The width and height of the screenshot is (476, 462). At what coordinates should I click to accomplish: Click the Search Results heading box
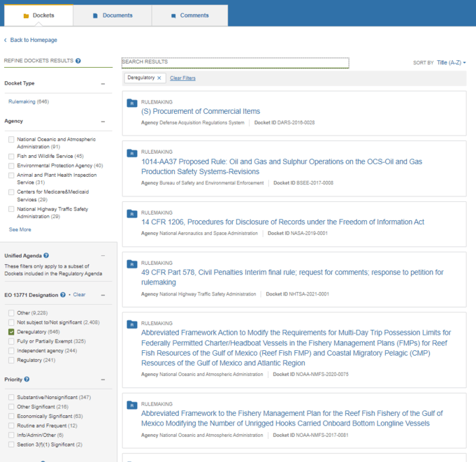click(x=236, y=63)
